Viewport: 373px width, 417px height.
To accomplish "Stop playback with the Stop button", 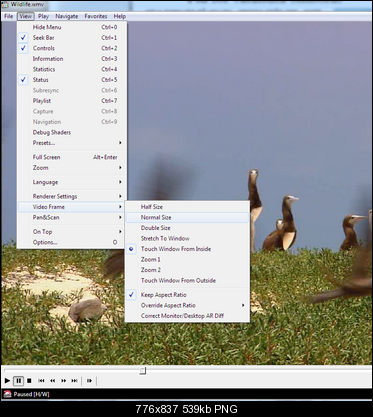I will tap(29, 380).
